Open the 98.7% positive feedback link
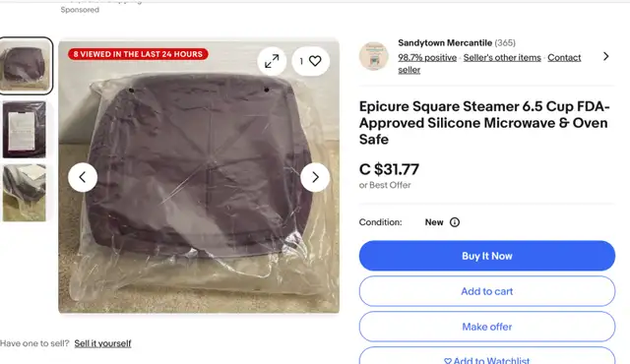This screenshot has height=364, width=630. tap(427, 58)
